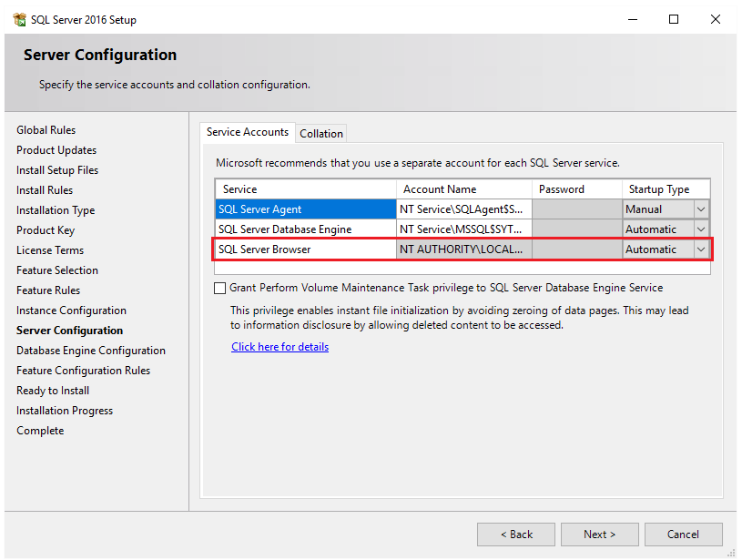Image resolution: width=742 pixels, height=560 pixels.
Task: Enable Grant Perform Volume Maintenance Task checkbox
Action: tap(219, 288)
